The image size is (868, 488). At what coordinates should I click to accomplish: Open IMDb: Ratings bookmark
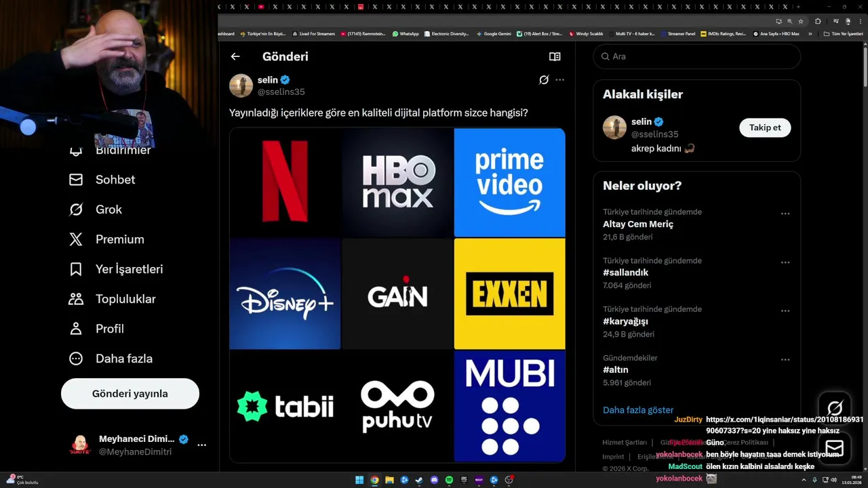723,33
